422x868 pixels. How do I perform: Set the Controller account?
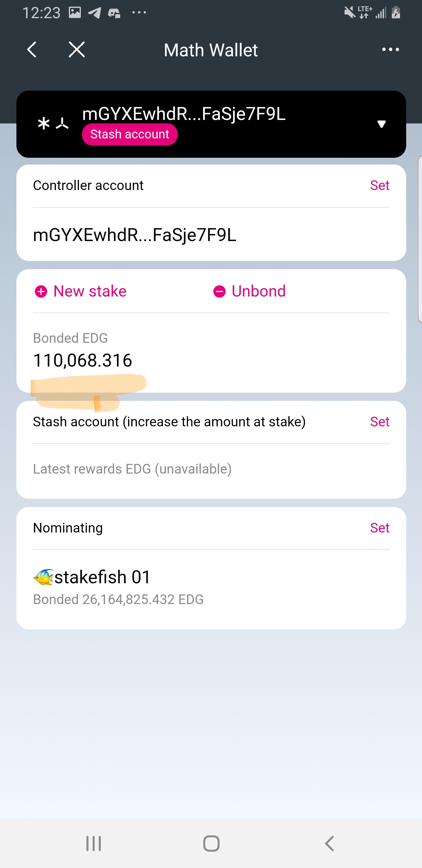click(x=380, y=185)
